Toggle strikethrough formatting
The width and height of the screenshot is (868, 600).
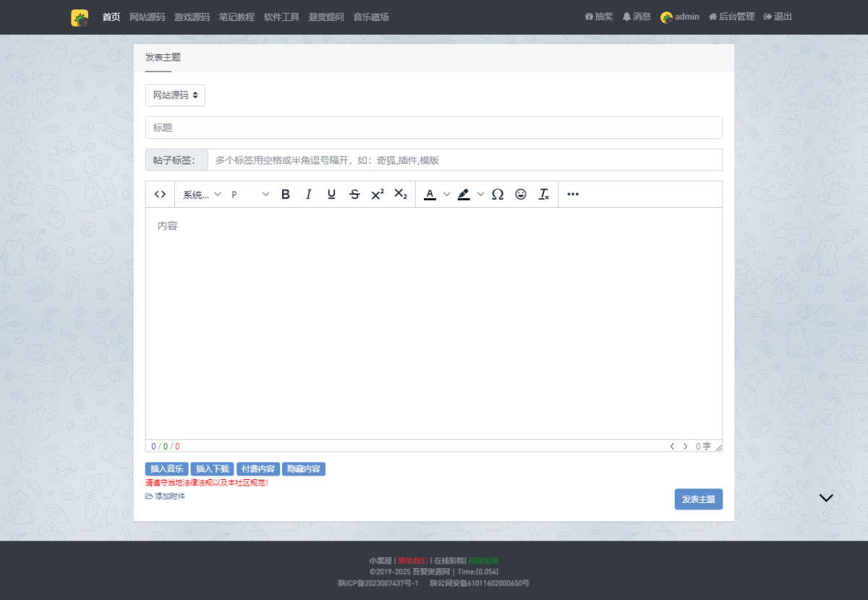[x=354, y=194]
